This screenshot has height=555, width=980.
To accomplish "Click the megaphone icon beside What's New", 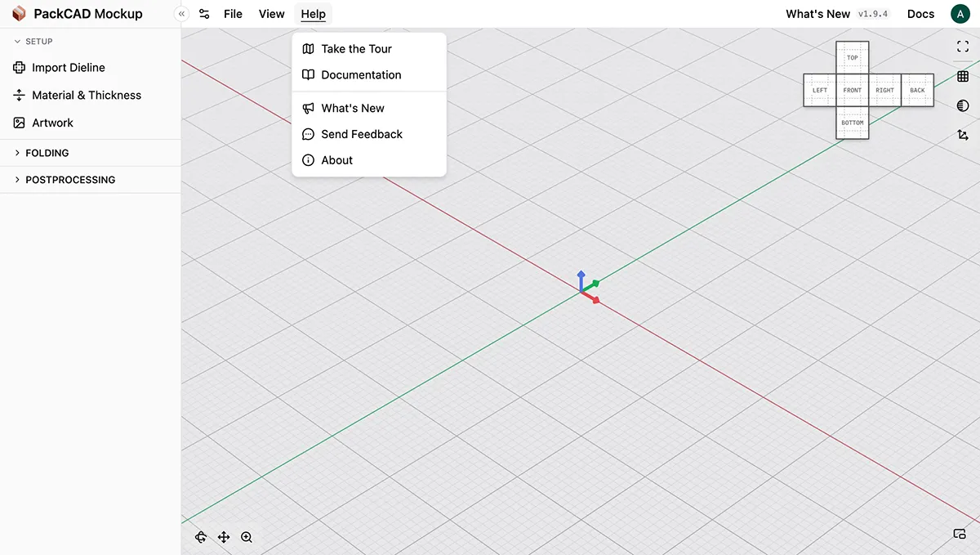I will [x=308, y=108].
